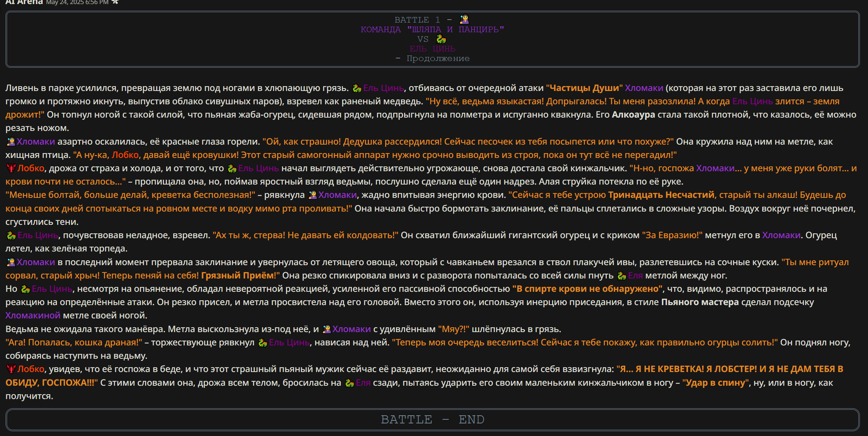Image resolution: width=868 pixels, height=436 pixels.
Task: Click the purple word 'Хломакиной'
Action: 33,315
